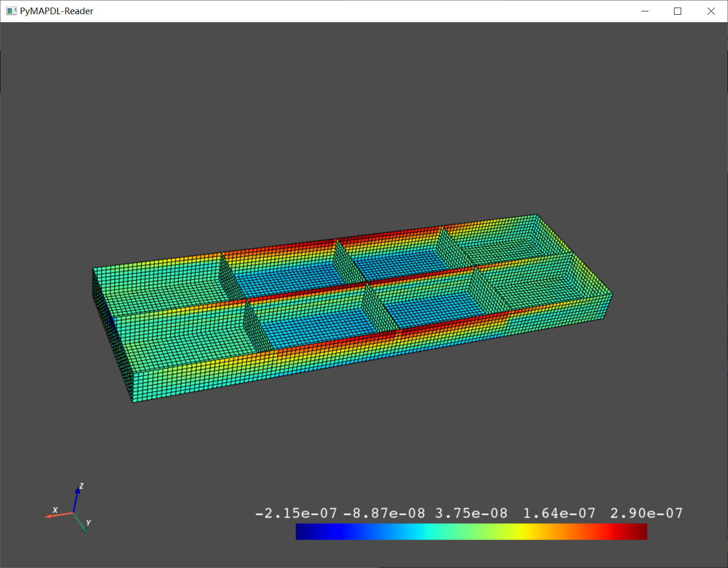The image size is (728, 568).
Task: Click the -2.15e-07 scalar bar label
Action: [296, 513]
